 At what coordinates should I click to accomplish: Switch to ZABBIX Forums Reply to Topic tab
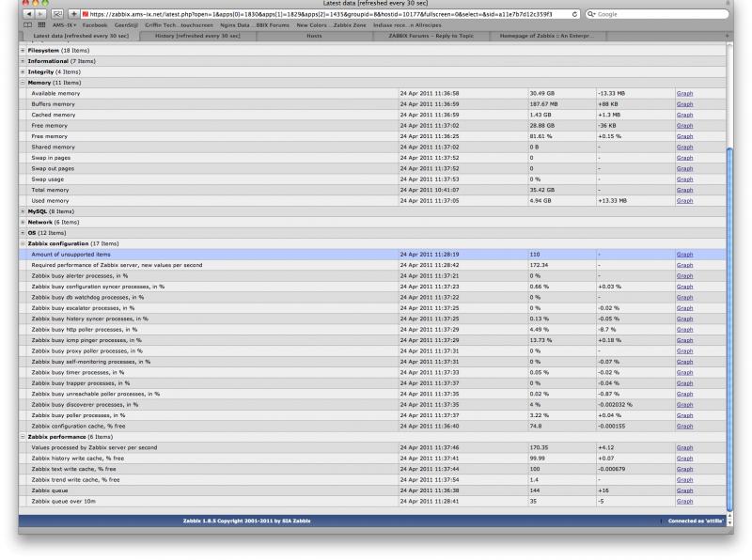click(x=431, y=36)
